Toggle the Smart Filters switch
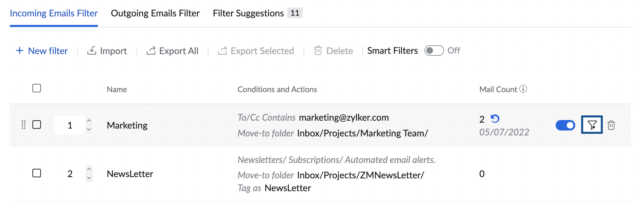644x202 pixels. [434, 51]
